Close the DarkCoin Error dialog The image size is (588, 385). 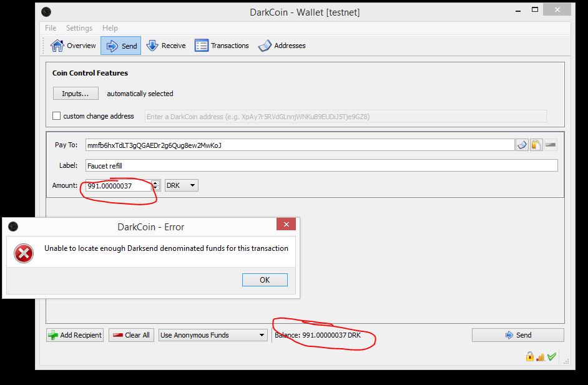pyautogui.click(x=286, y=224)
